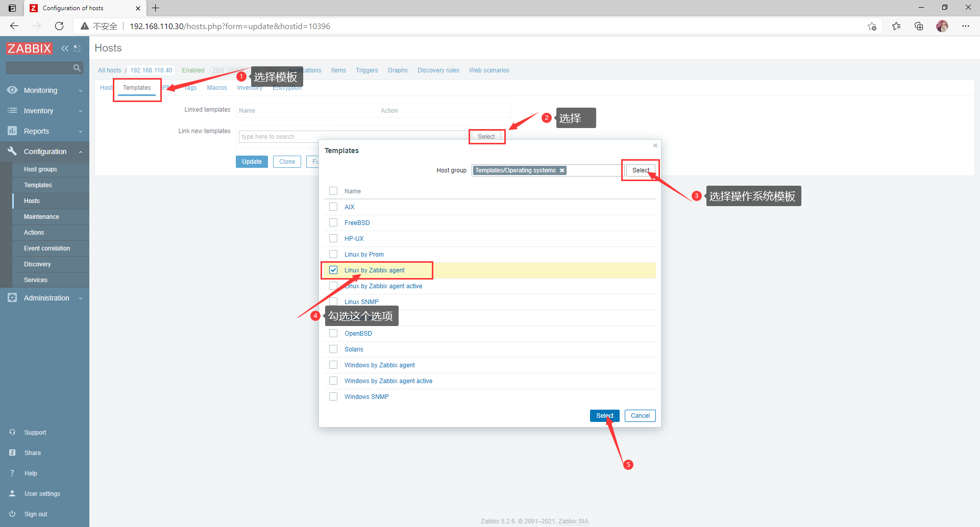The height and width of the screenshot is (527, 980).
Task: Check the Solaris template checkbox
Action: tap(333, 349)
